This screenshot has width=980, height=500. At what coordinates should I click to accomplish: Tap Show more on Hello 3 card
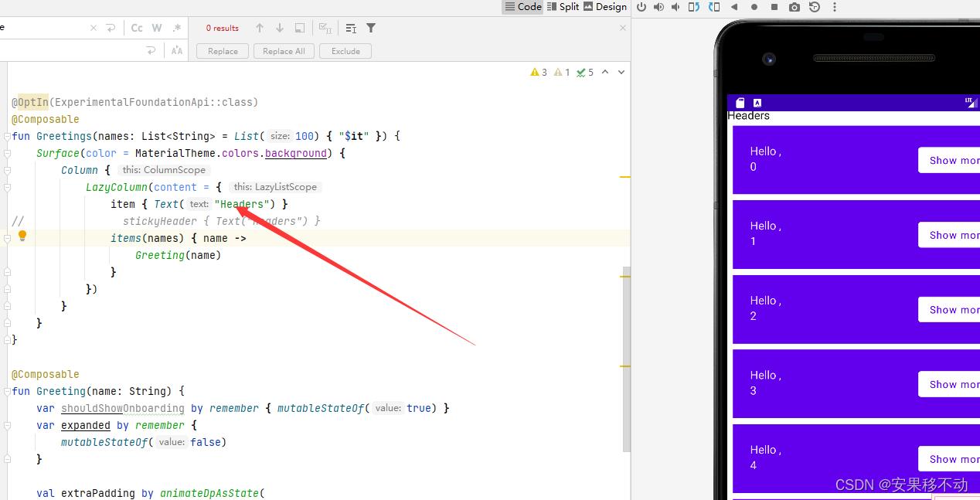[949, 384]
